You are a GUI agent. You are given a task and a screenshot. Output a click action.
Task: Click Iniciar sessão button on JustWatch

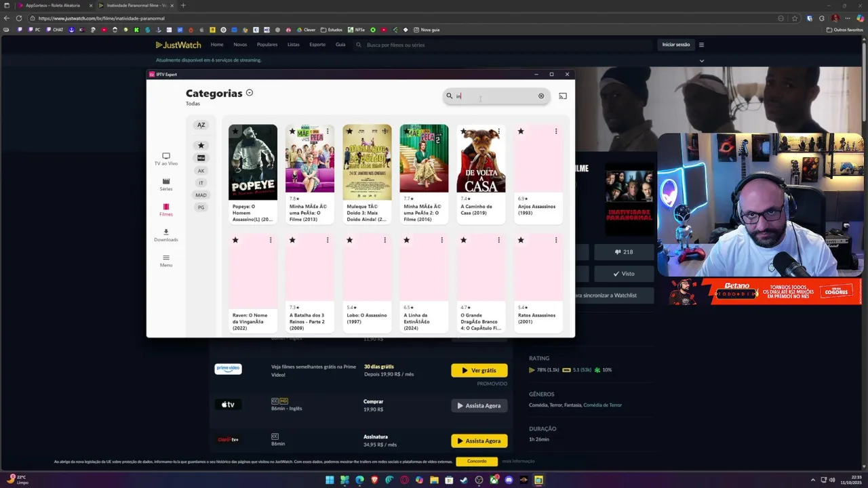pyautogui.click(x=676, y=45)
